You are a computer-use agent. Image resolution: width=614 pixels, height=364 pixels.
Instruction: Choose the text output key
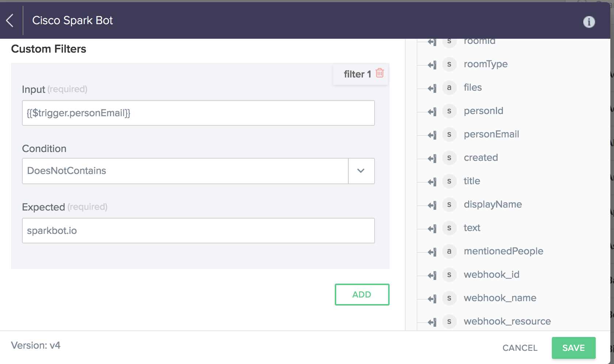click(472, 228)
